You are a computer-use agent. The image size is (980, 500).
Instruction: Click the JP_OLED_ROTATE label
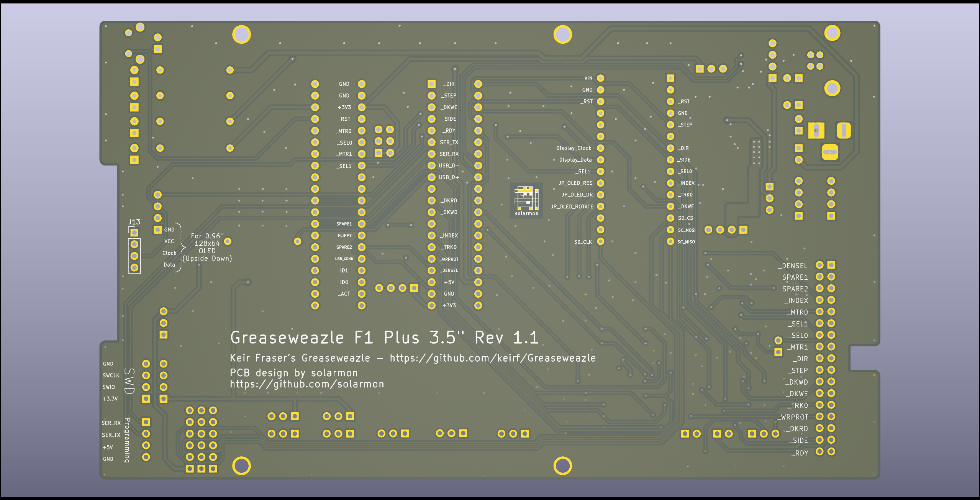point(572,207)
